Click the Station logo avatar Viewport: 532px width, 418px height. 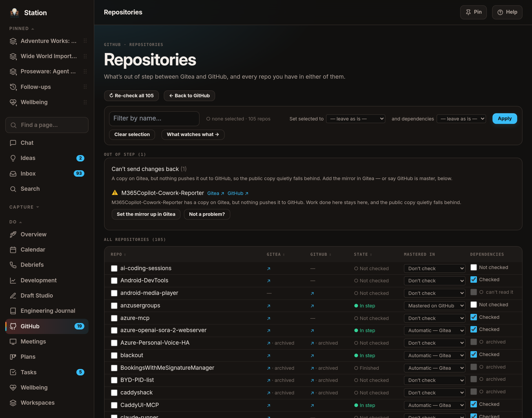point(14,13)
